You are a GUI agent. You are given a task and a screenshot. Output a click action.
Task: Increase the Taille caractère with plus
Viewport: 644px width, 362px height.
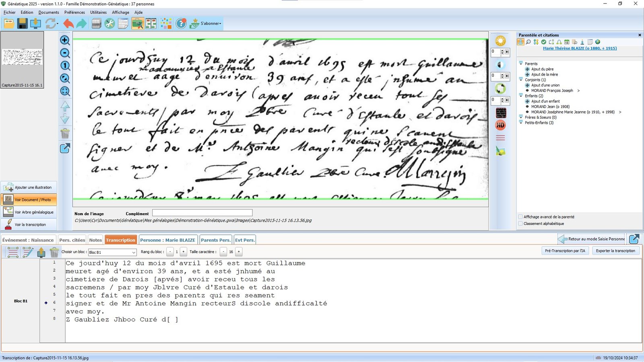tap(239, 252)
